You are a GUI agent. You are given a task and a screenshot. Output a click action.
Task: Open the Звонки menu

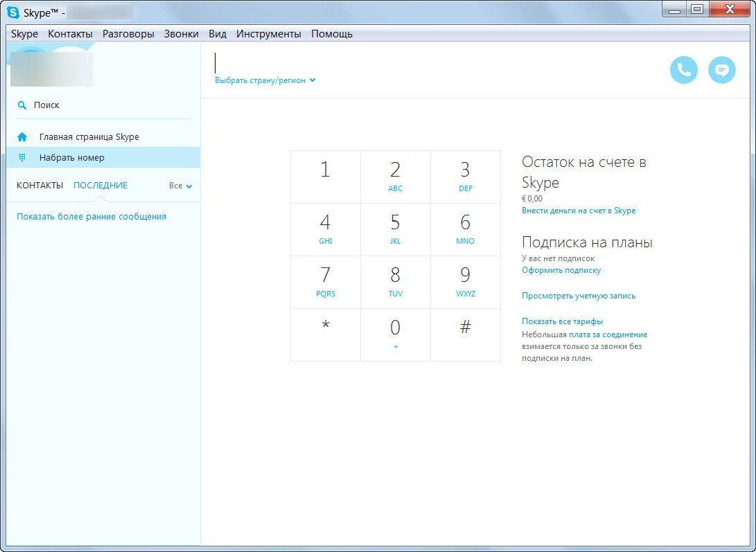click(182, 34)
